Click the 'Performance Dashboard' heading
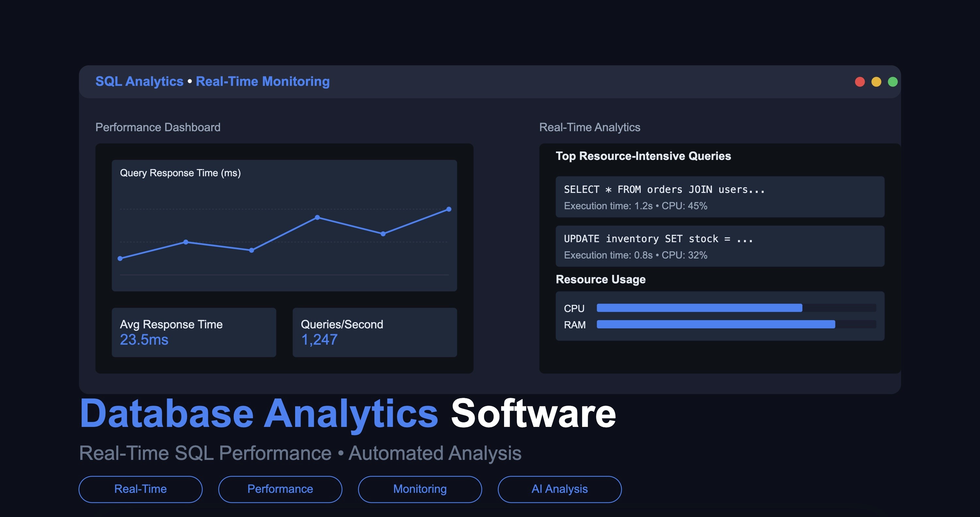The width and height of the screenshot is (980, 517). pyautogui.click(x=158, y=127)
